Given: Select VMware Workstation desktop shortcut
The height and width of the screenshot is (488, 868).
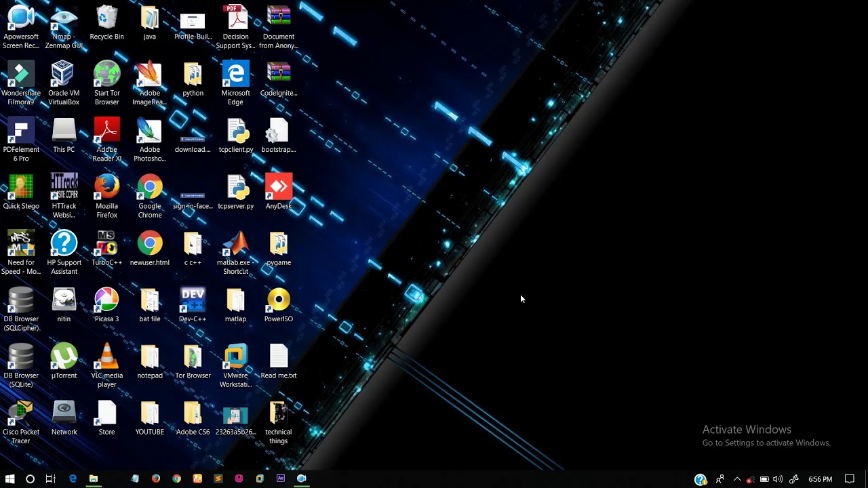Looking at the screenshot, I should pos(235,365).
